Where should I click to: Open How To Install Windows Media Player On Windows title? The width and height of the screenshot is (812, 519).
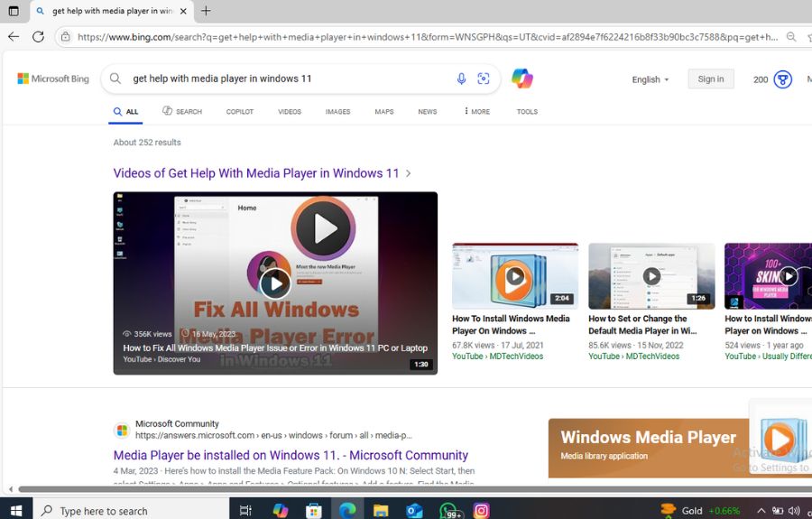(511, 325)
